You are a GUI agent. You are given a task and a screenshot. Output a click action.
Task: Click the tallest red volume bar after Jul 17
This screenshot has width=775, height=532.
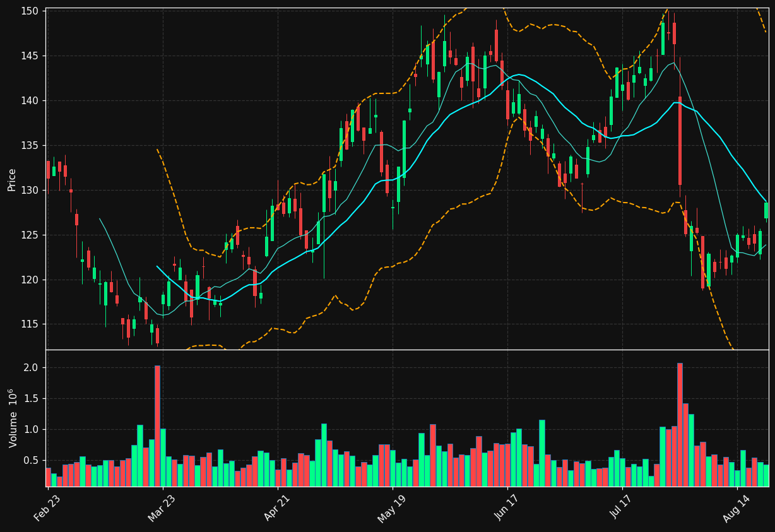(x=680, y=425)
